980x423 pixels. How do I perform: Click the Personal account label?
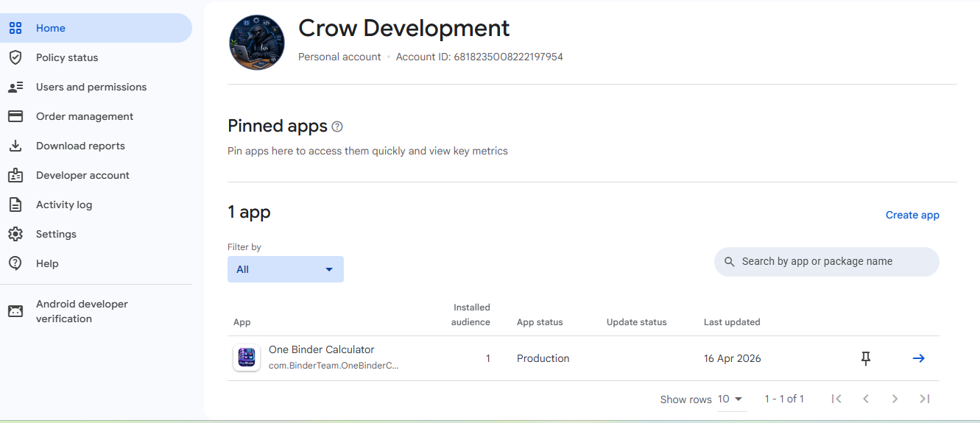(339, 57)
